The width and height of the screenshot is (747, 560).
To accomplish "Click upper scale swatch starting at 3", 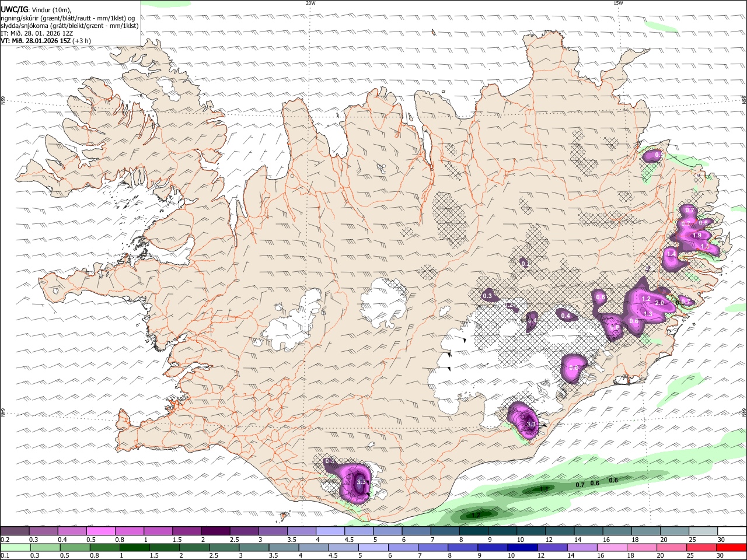I will click(272, 531).
